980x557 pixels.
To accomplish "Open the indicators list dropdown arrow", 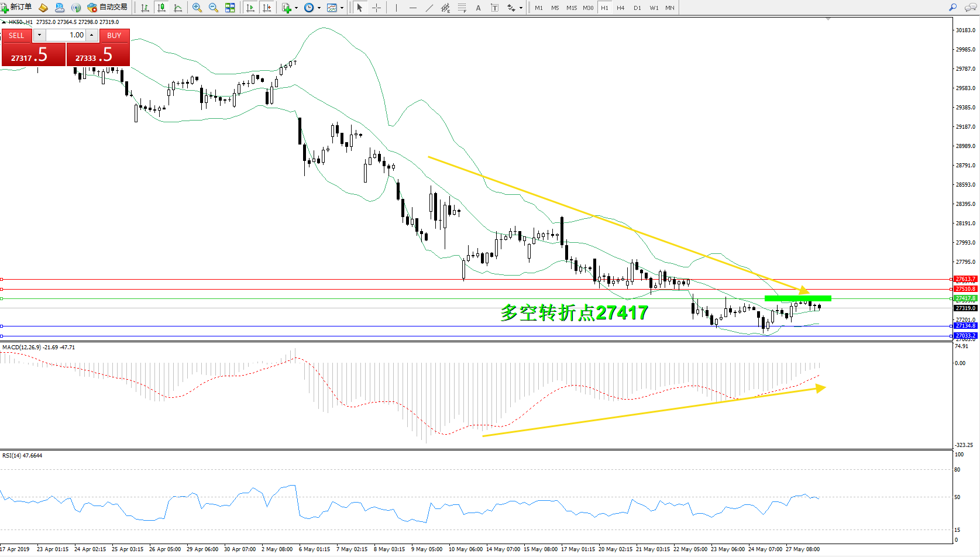I will [x=297, y=8].
